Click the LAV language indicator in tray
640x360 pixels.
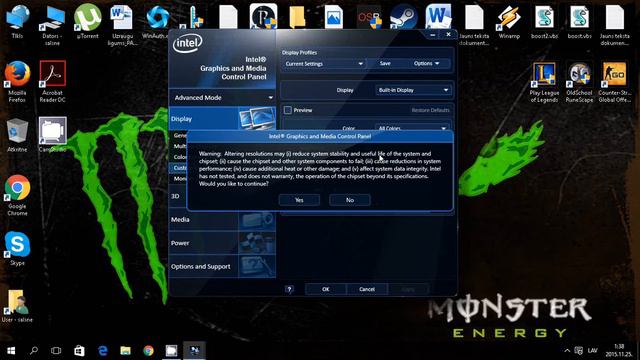pyautogui.click(x=593, y=351)
